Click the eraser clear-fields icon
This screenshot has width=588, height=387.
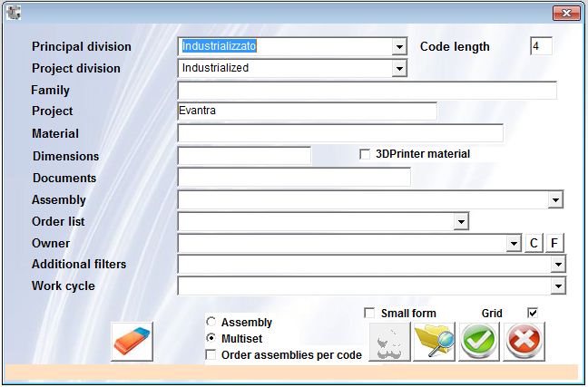(132, 342)
